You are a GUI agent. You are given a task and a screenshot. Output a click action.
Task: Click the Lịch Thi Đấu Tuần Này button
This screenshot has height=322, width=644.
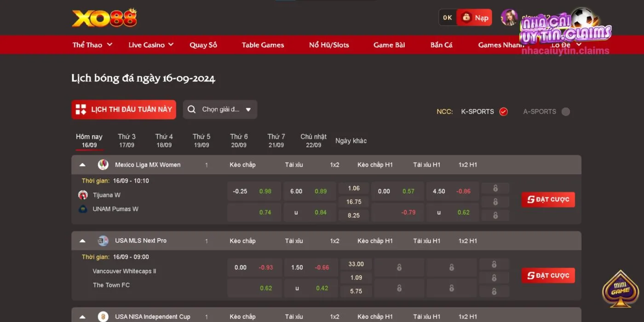tap(124, 109)
